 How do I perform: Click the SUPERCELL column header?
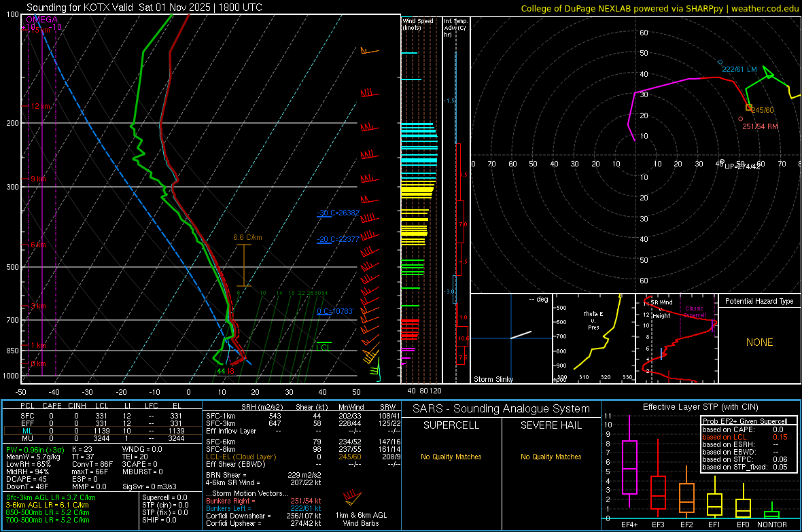tap(451, 425)
